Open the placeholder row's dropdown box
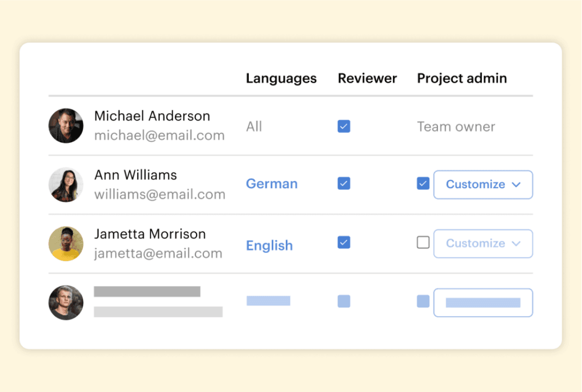This screenshot has height=392, width=582. click(483, 303)
